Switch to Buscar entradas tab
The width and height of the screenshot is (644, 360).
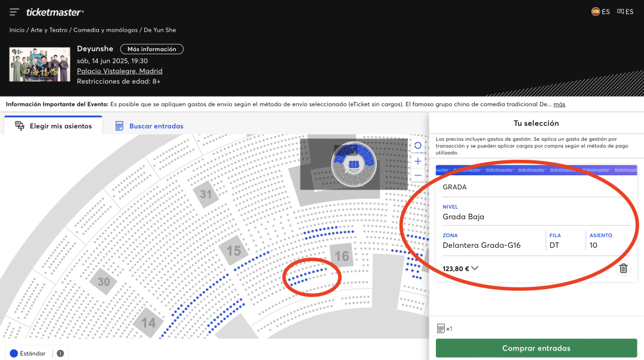(x=149, y=126)
